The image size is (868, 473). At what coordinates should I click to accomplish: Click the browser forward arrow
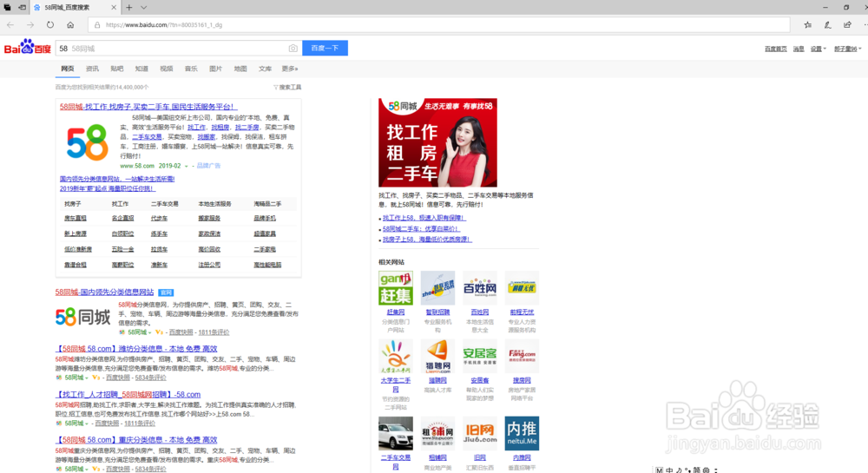point(30,25)
